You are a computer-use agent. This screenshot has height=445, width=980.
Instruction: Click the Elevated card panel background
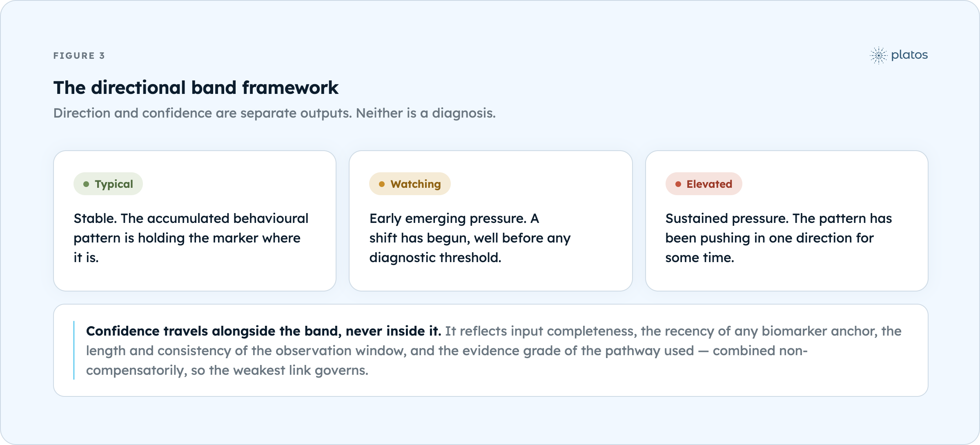(787, 221)
